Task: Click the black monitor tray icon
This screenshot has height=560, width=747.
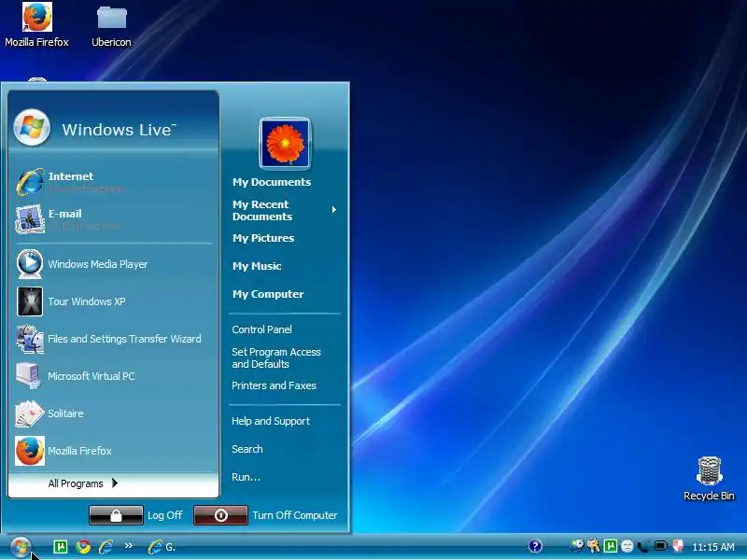Action: point(661,546)
